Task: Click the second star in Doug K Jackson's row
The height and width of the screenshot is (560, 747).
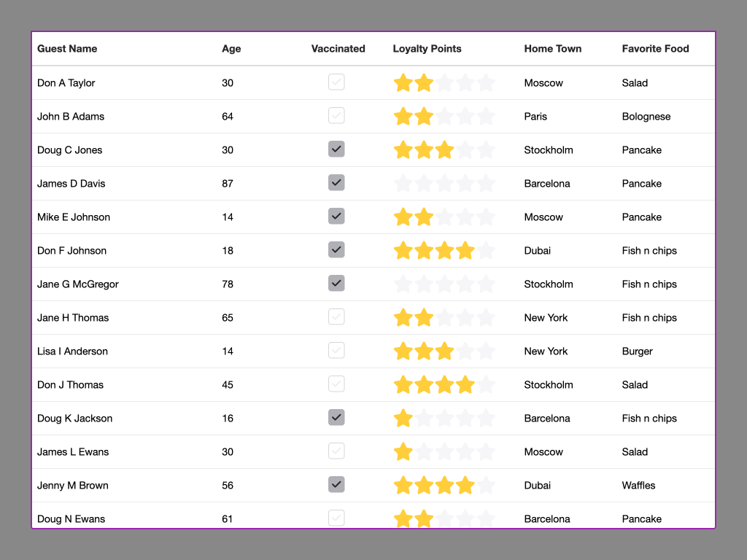Action: click(424, 418)
